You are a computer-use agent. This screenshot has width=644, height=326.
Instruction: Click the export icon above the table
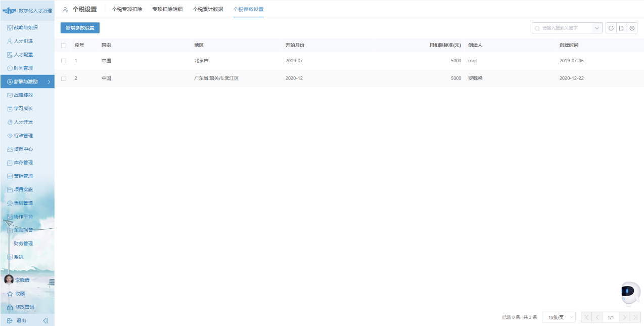tap(621, 28)
